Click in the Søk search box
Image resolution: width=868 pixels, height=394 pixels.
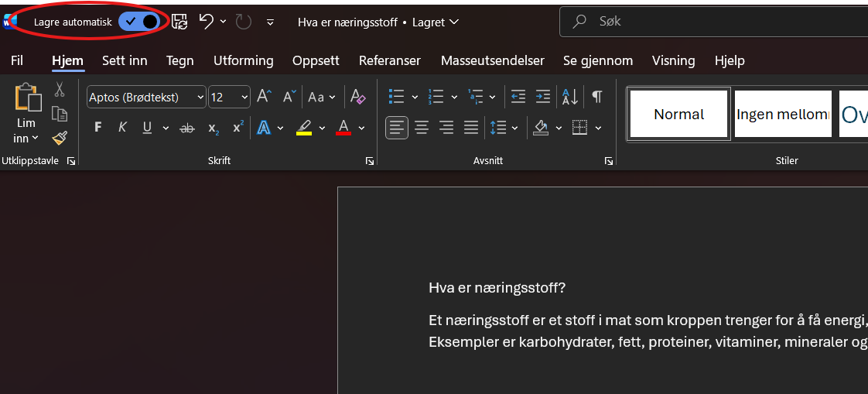[719, 22]
